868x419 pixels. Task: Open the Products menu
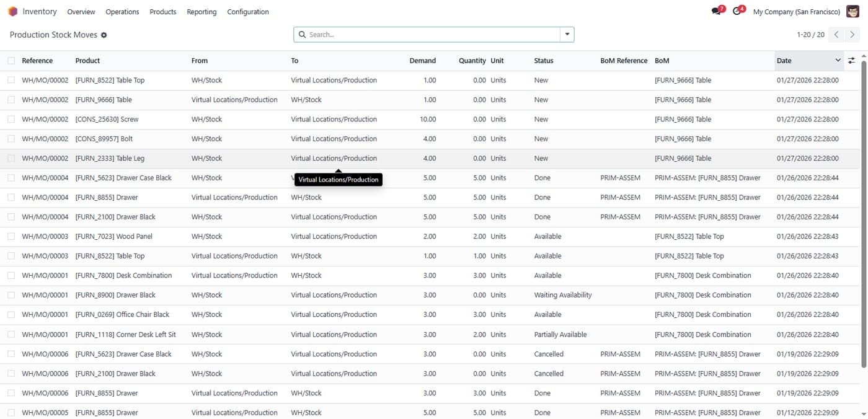pos(163,12)
